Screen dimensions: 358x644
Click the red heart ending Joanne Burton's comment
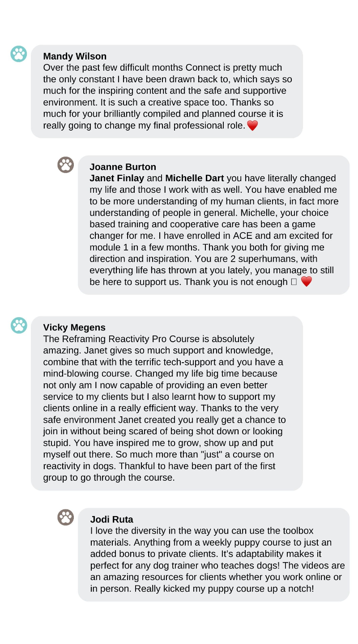coord(306,282)
